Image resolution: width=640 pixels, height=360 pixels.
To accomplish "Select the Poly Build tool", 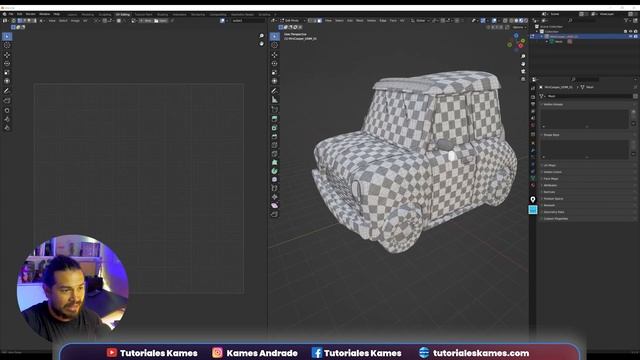I will tap(275, 162).
